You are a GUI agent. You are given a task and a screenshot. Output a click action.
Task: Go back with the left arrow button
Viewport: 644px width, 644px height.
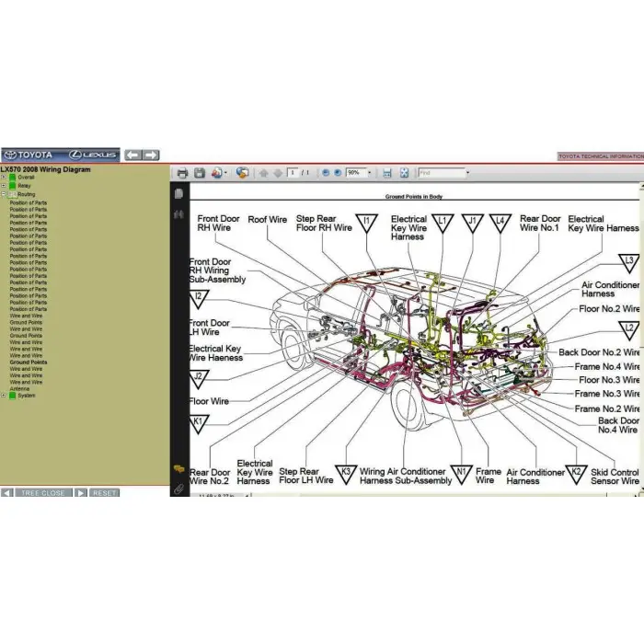(132, 155)
